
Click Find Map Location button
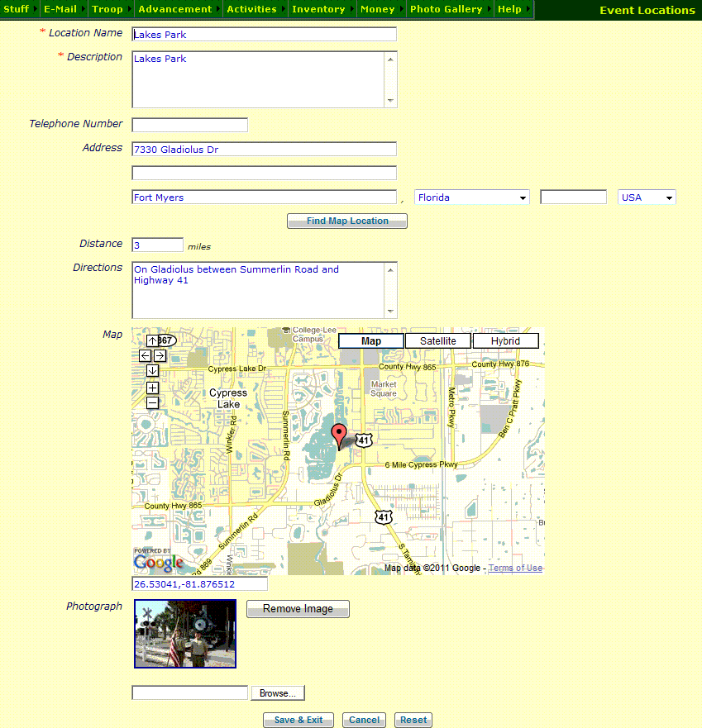[347, 221]
